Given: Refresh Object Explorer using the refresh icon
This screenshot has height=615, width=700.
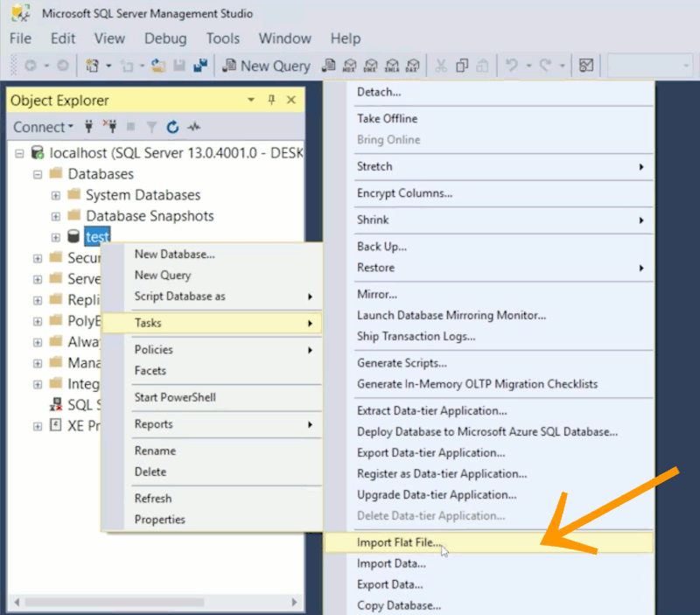Looking at the screenshot, I should [x=173, y=127].
